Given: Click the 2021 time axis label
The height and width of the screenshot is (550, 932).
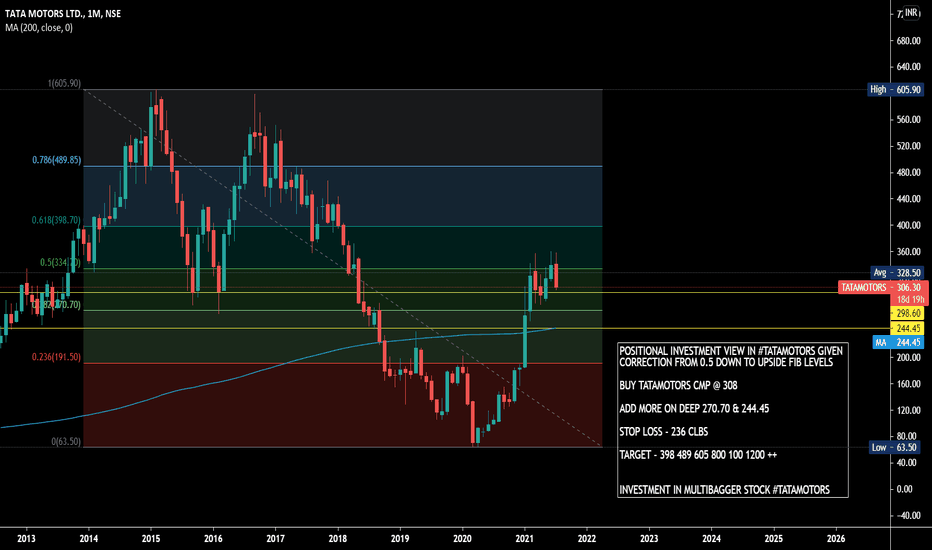Looking at the screenshot, I should pyautogui.click(x=524, y=539).
